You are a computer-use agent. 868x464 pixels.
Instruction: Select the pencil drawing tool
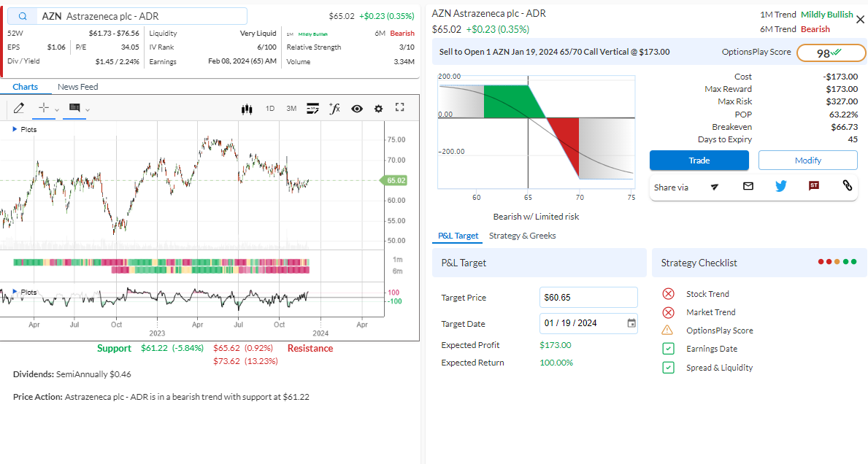coord(19,109)
